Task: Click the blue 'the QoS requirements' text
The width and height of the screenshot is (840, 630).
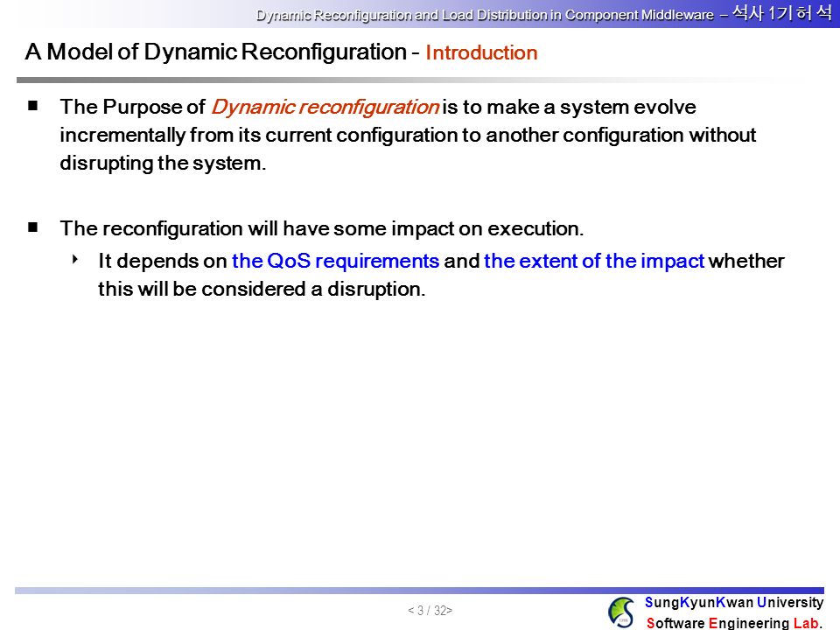Action: [335, 261]
